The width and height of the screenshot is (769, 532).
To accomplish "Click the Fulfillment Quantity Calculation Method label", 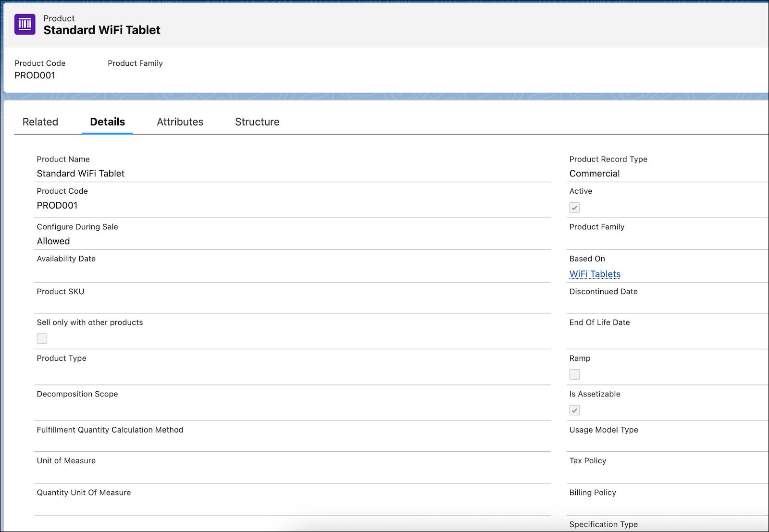I will pos(110,430).
